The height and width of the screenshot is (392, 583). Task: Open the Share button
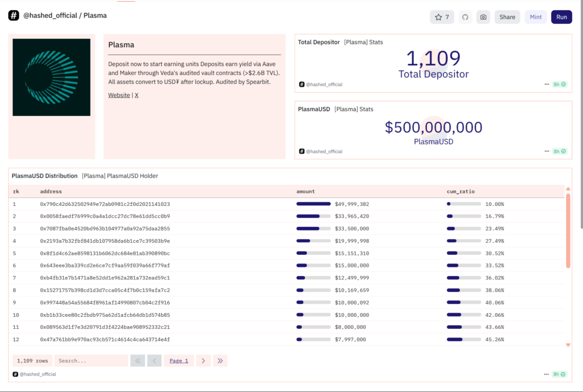(507, 17)
